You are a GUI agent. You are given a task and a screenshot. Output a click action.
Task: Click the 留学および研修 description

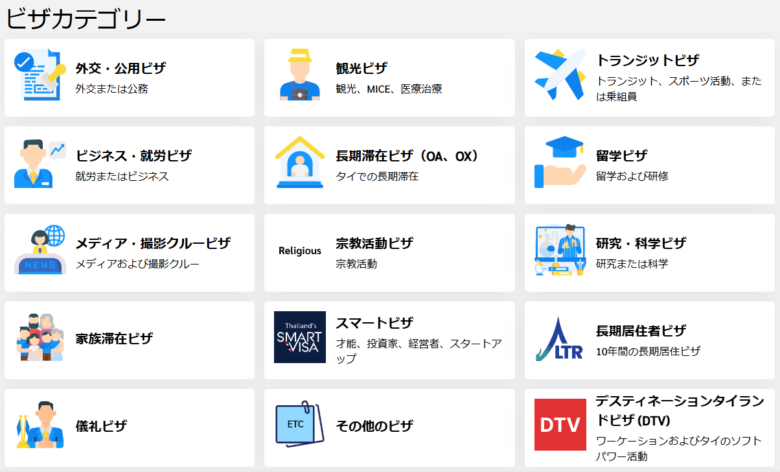pos(632,176)
